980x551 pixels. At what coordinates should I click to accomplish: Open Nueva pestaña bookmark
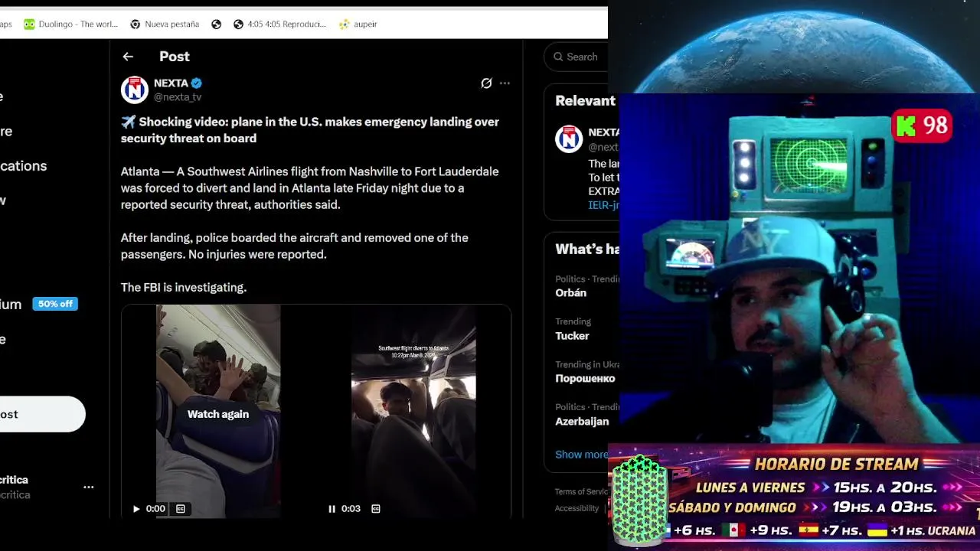(165, 24)
